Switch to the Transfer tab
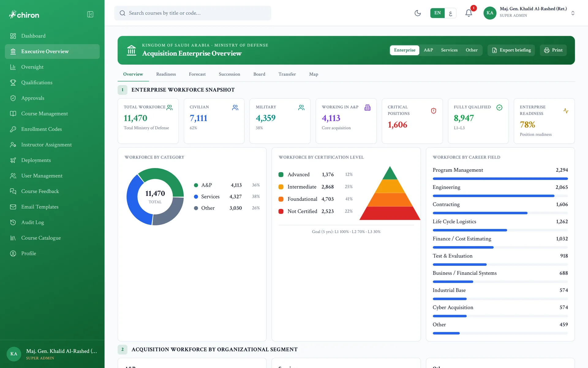 pos(287,74)
